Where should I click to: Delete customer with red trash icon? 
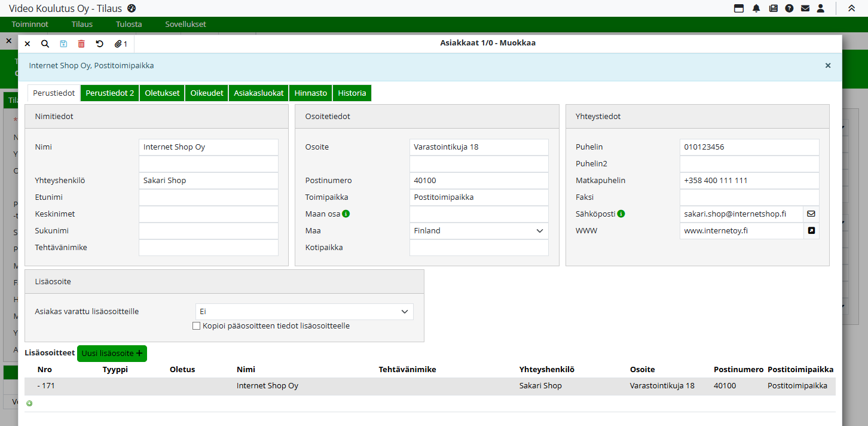(81, 44)
